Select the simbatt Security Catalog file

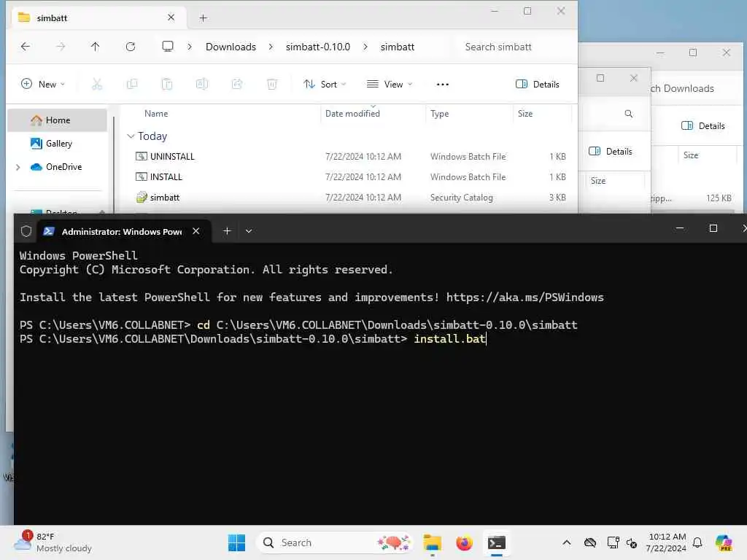coord(350,198)
